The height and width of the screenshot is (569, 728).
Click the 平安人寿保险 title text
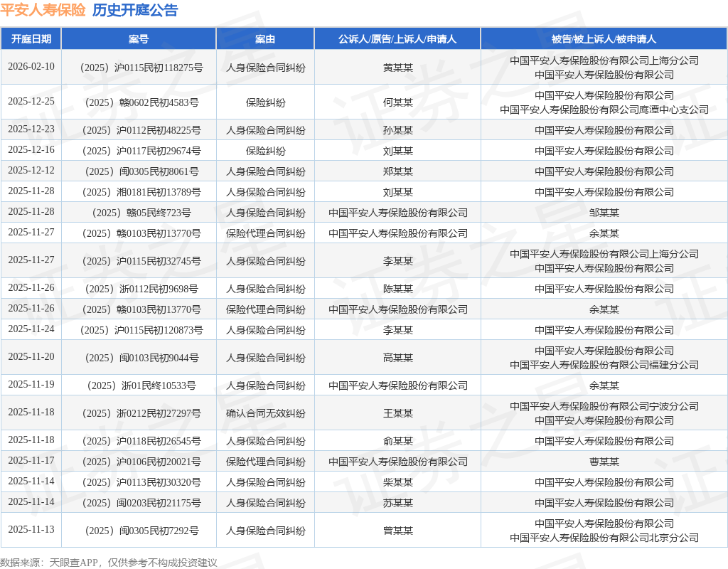click(43, 10)
